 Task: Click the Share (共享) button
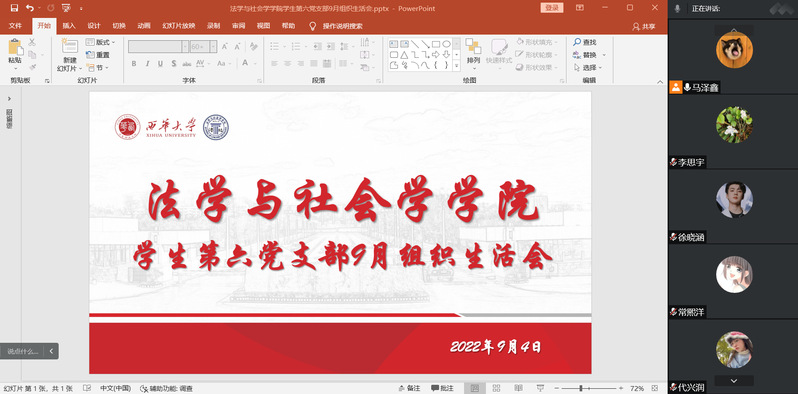pos(644,26)
